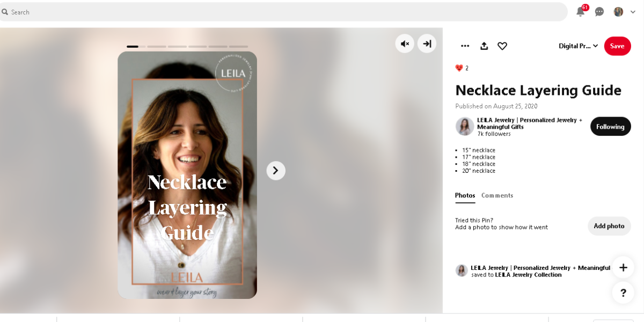The height and width of the screenshot is (322, 644).
Task: Toggle the heart reaction icon
Action: click(502, 46)
